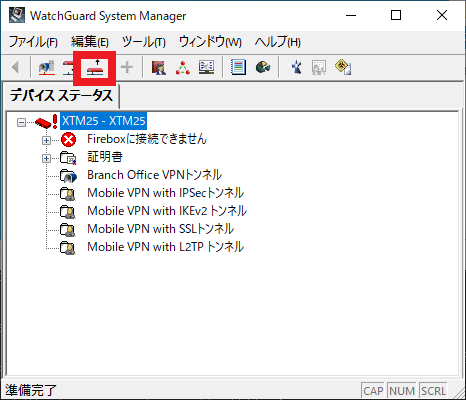Click the Connect to Device toolbar icon
Viewport: 466px width, 400px height.
pyautogui.click(x=47, y=67)
